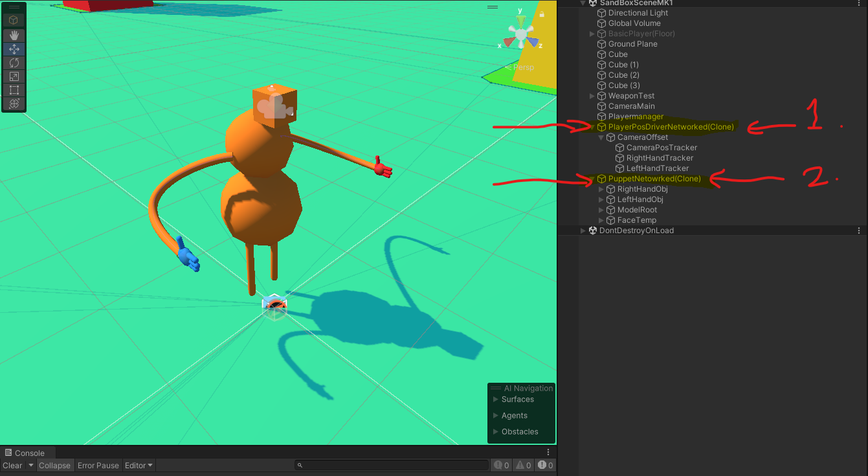Select the Hand (view) tool
This screenshot has height=476, width=868.
coord(14,36)
